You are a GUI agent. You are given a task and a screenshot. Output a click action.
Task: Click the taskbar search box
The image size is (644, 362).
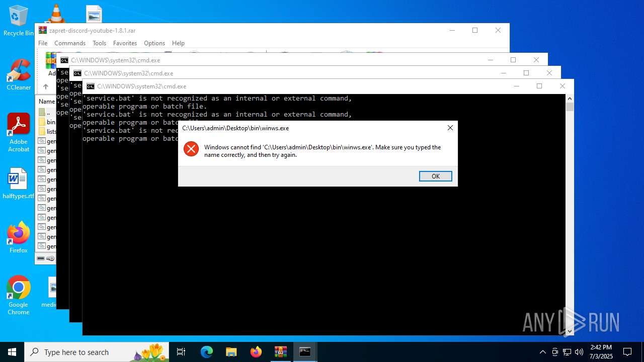click(97, 352)
